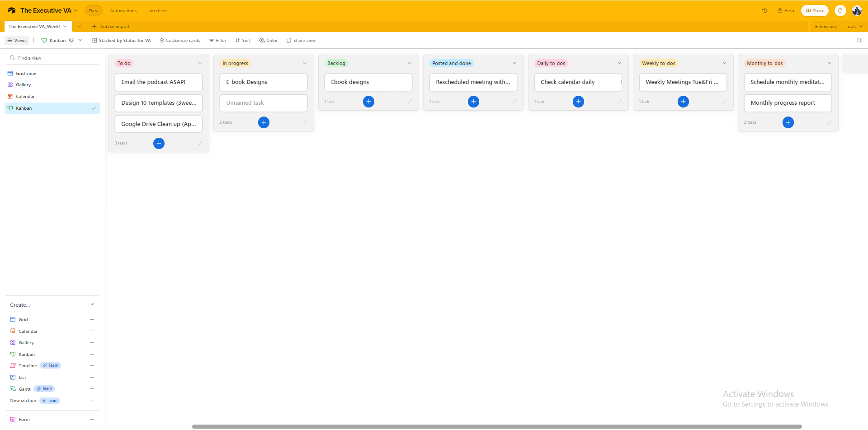Add new section plus icon
868x430 pixels.
(92, 401)
